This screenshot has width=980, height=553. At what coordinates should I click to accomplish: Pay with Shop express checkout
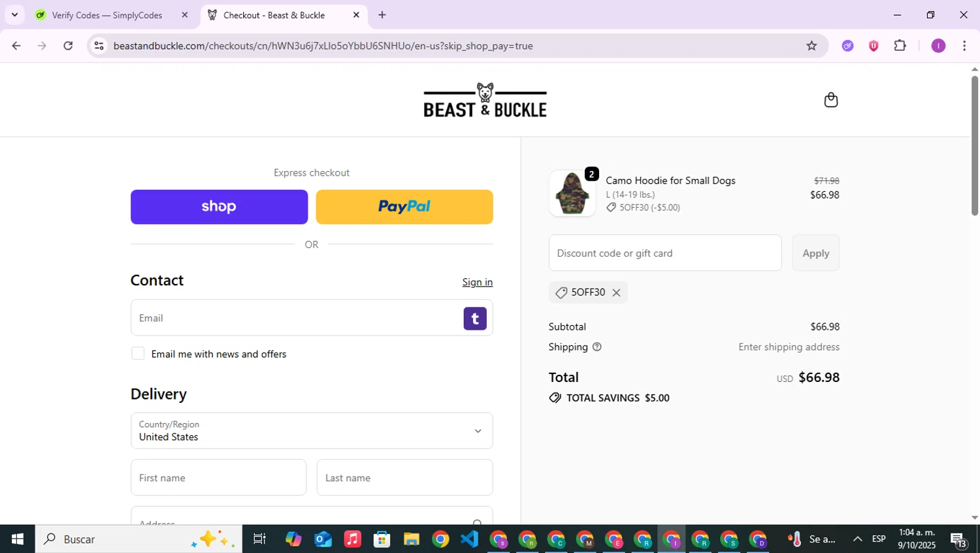tap(219, 207)
